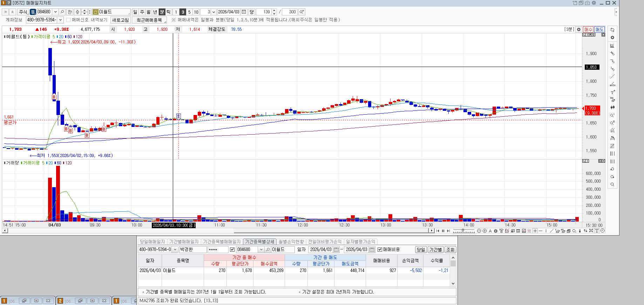The height and width of the screenshot is (305, 644).
Task: Click the double chevron toolbar expander
Action: pos(5,12)
